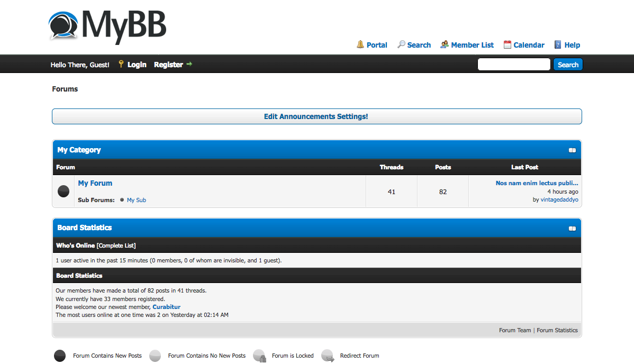634x364 pixels.
Task: Click the '1 user active in the past 15 minutes' line
Action: 169,260
